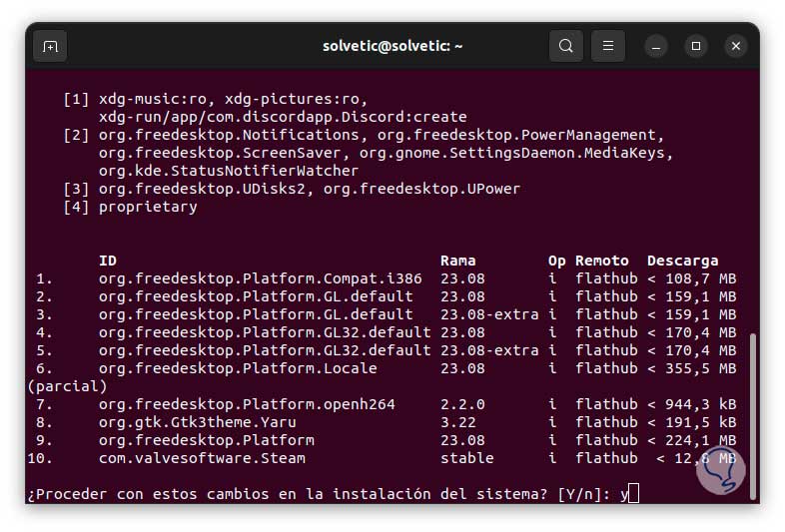Click the Rama column header
Viewport: 785px width, 532px height.
457,261
